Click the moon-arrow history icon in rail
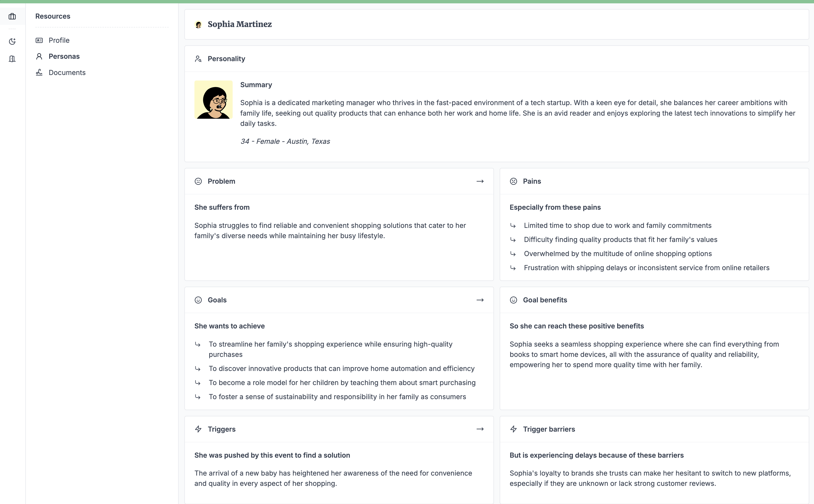 [x=12, y=41]
